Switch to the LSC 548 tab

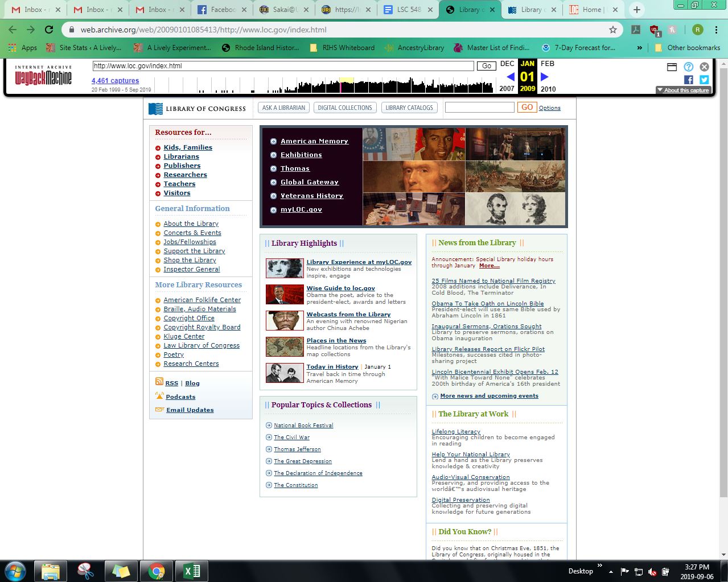[x=406, y=10]
